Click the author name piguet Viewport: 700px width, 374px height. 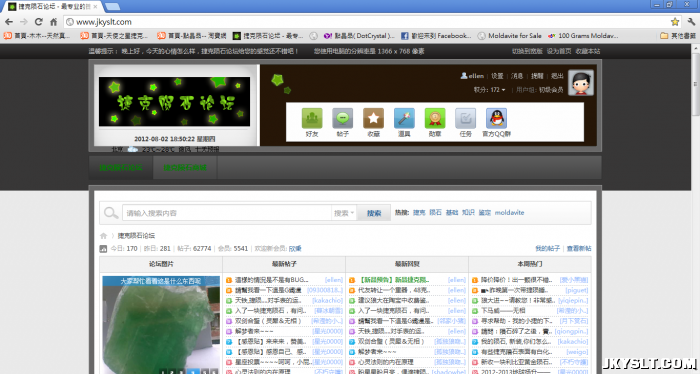[577, 290]
